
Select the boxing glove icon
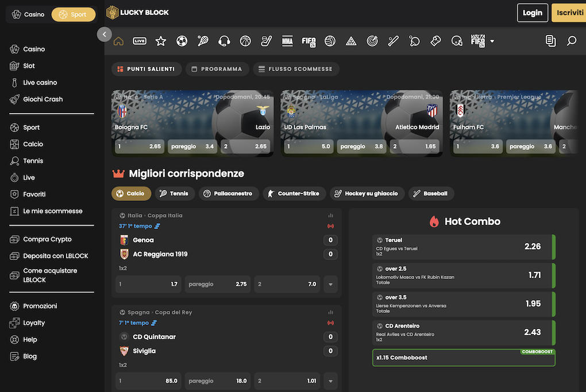pos(435,41)
